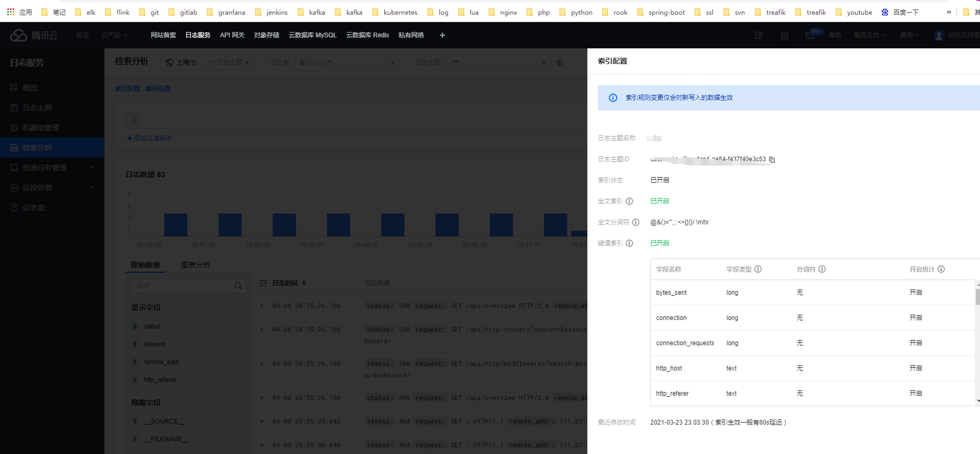Show info tooltip for 开启统计 column

click(941, 269)
